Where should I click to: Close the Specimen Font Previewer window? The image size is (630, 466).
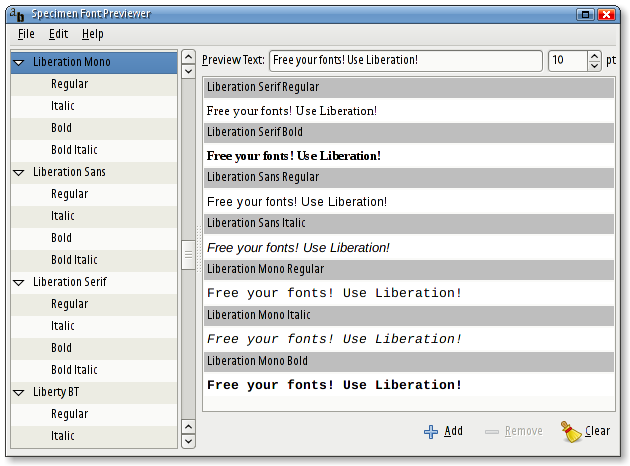[607, 15]
